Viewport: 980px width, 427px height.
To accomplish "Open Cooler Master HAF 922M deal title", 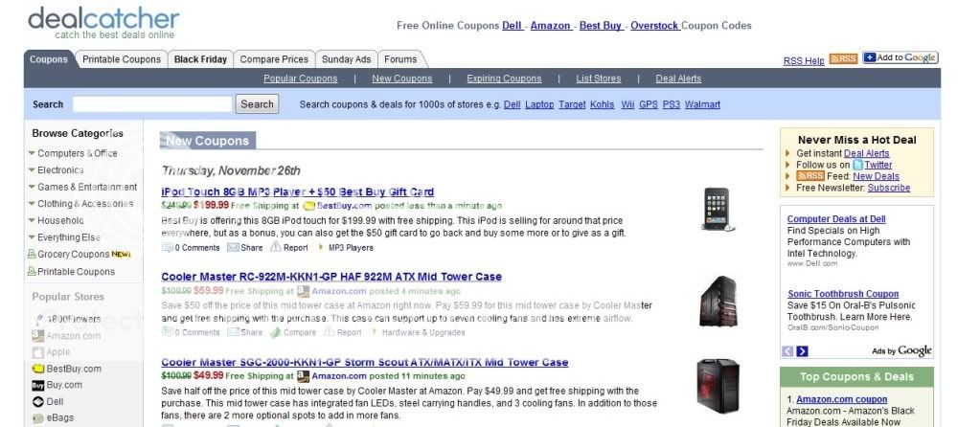I will coord(331,277).
